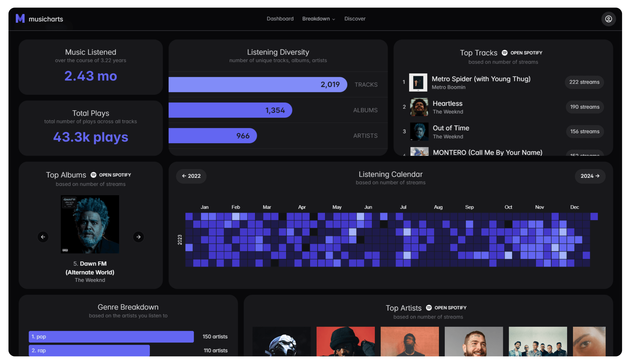The width and height of the screenshot is (630, 364).
Task: Click 'TRACKS' label in Listening Diversity
Action: [366, 85]
